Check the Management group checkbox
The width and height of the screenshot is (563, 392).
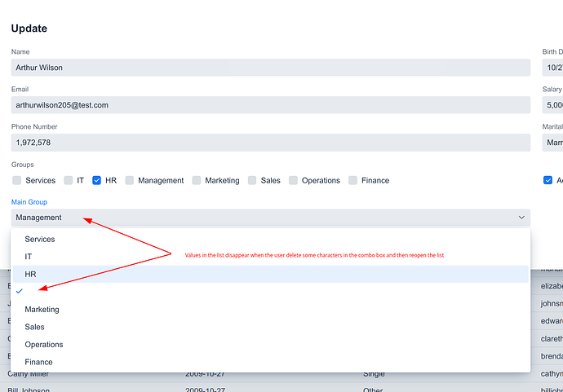(130, 180)
